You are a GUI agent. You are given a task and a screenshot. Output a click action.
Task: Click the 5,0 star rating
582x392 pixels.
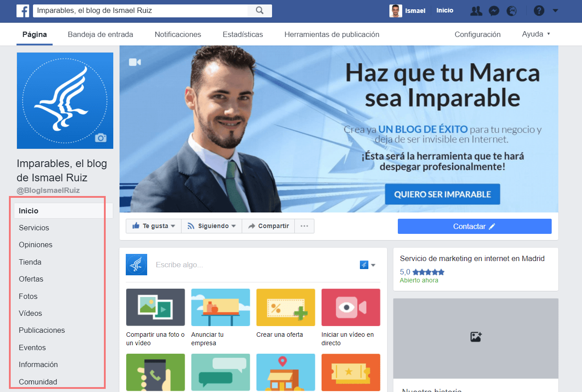[x=422, y=272]
